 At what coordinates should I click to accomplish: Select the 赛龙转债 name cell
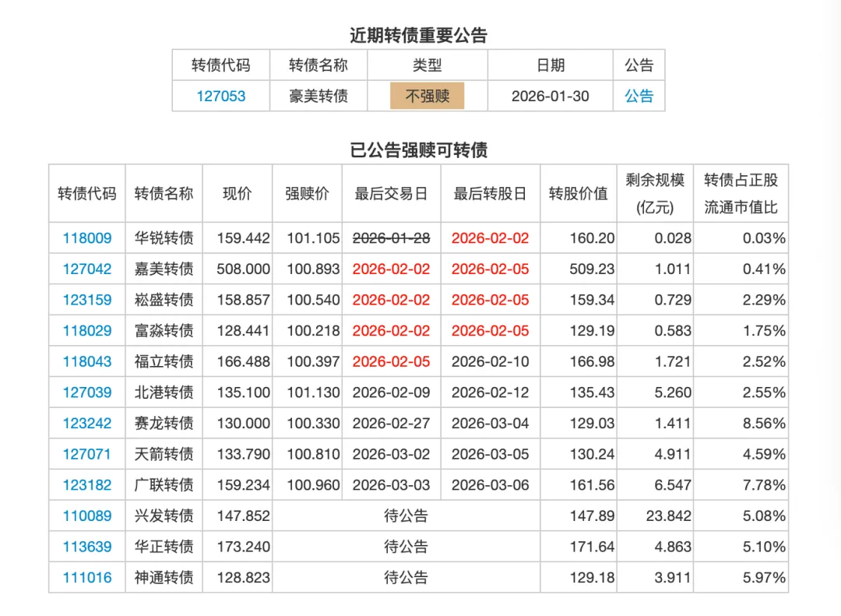[164, 423]
